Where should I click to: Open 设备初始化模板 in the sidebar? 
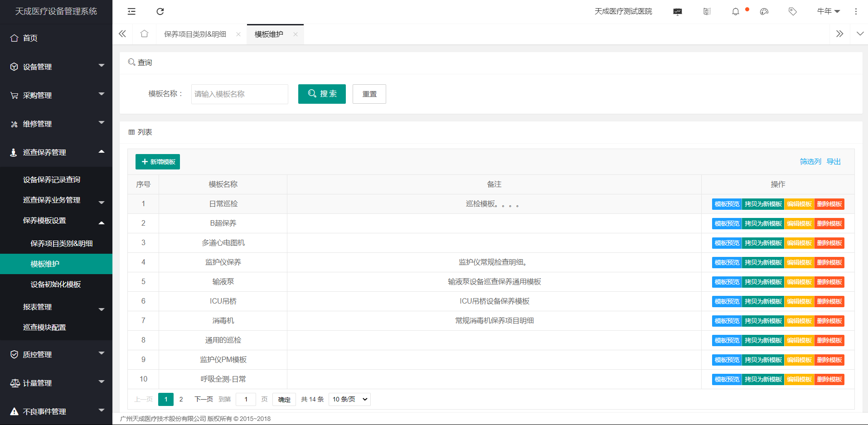click(x=56, y=284)
